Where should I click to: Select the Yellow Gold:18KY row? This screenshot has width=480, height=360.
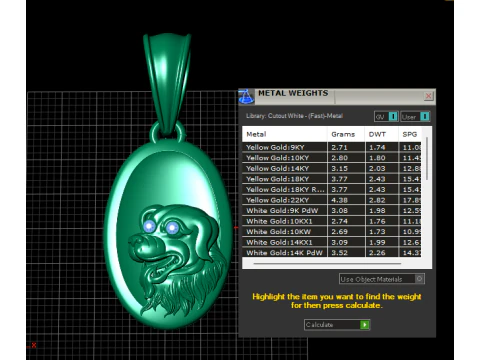(332, 179)
